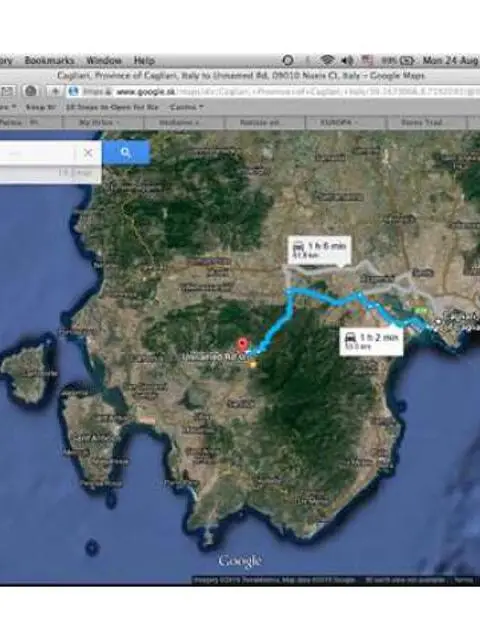Viewport: 480px width, 640px height.
Task: Select the red destination pin on the map
Action: coord(243,345)
